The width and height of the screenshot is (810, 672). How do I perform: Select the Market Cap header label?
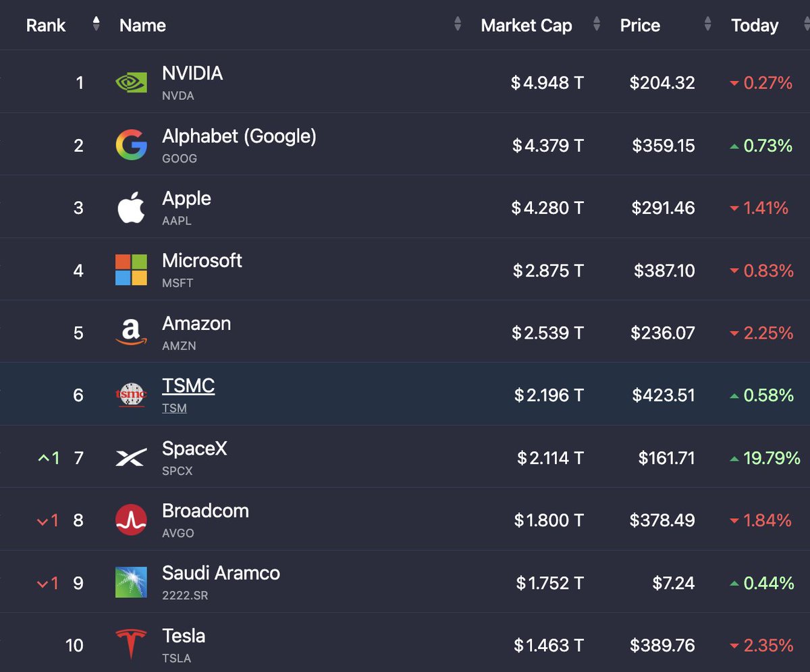(526, 26)
